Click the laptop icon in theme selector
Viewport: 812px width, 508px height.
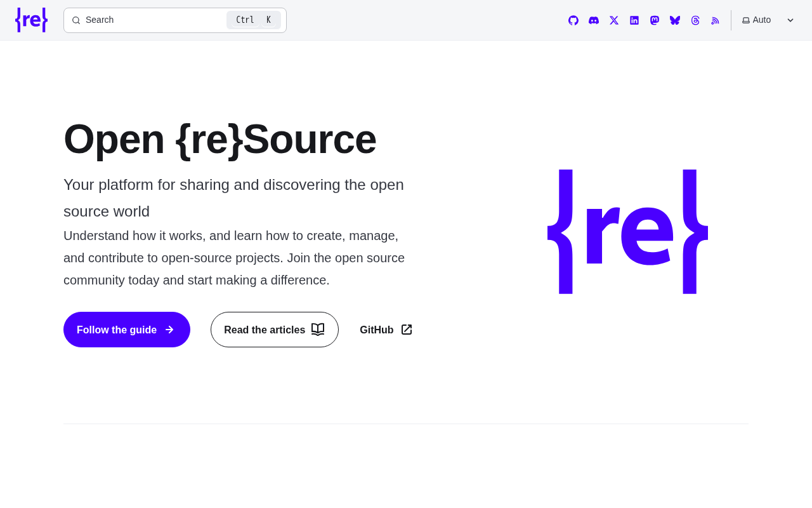[746, 20]
